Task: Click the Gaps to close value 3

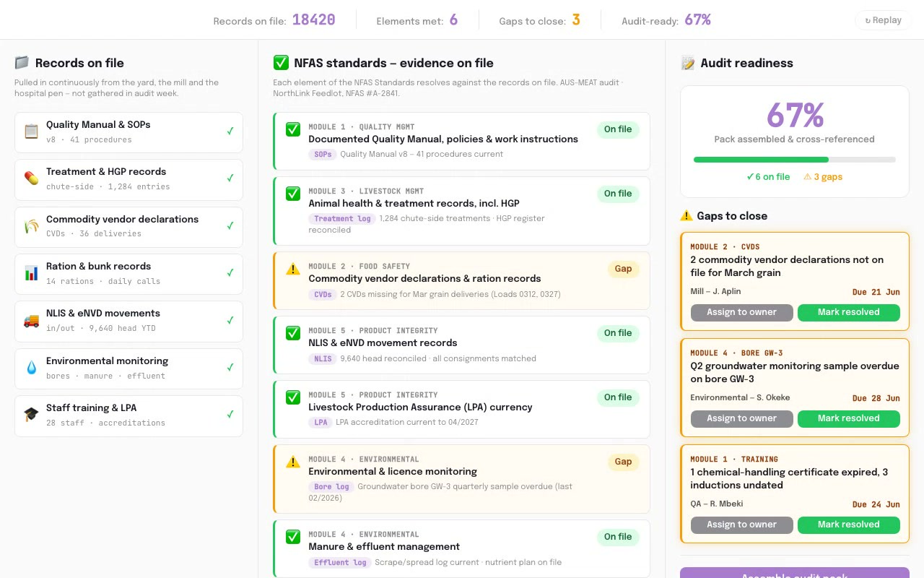Action: click(x=576, y=20)
